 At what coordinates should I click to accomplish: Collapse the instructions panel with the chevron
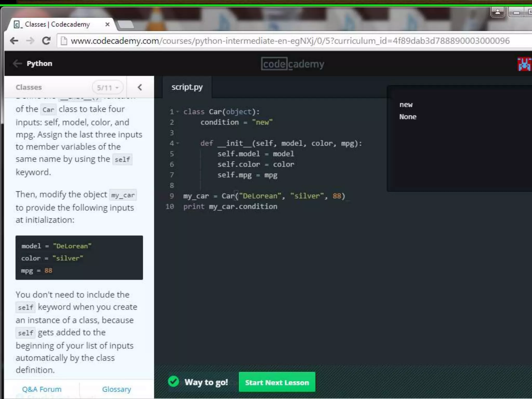coord(140,87)
